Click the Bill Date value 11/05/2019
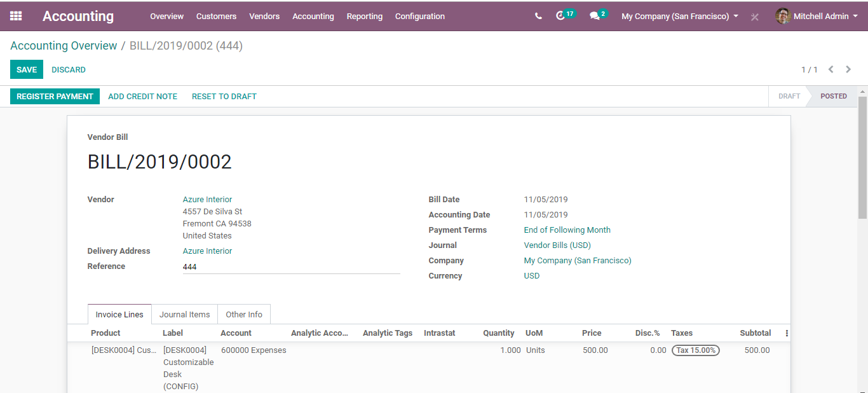Screen dimensions: 868x393 [546, 200]
